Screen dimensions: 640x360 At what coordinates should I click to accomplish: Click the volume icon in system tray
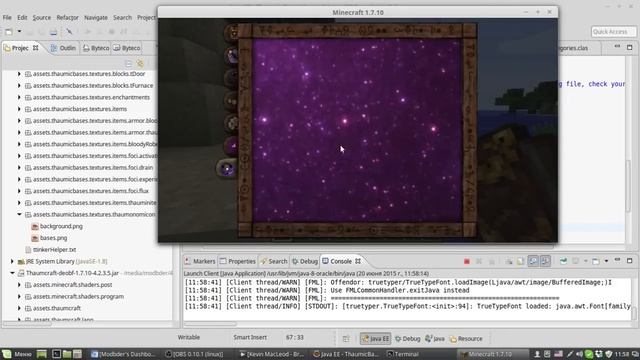click(579, 354)
